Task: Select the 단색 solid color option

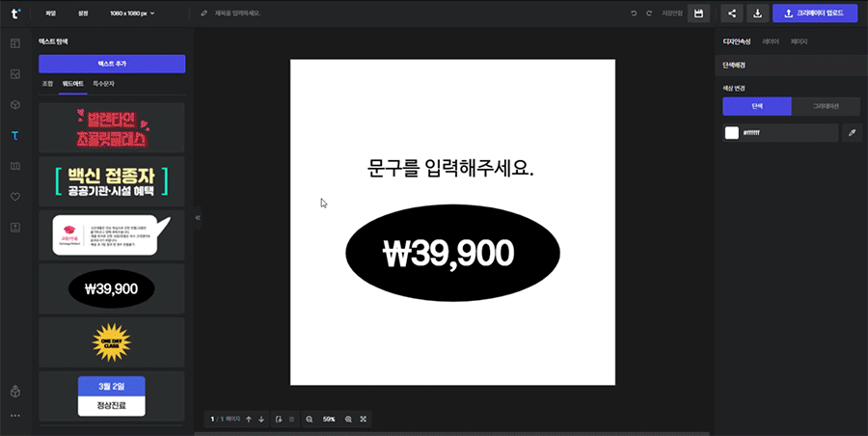Action: (757, 106)
